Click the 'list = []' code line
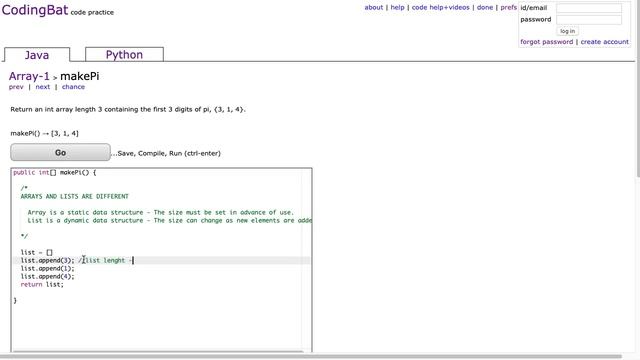 [36, 253]
